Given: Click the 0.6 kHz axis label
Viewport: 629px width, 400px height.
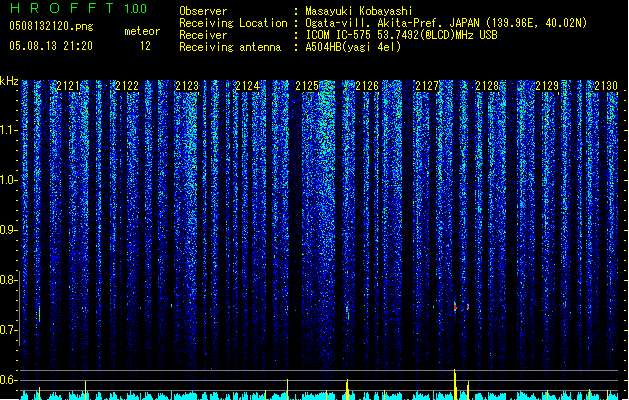Looking at the screenshot, I should click(9, 380).
